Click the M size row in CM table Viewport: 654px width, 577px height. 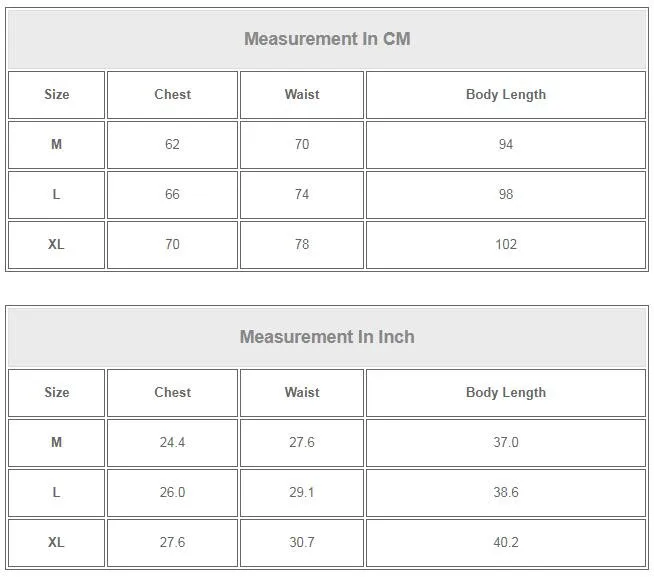[x=327, y=145]
